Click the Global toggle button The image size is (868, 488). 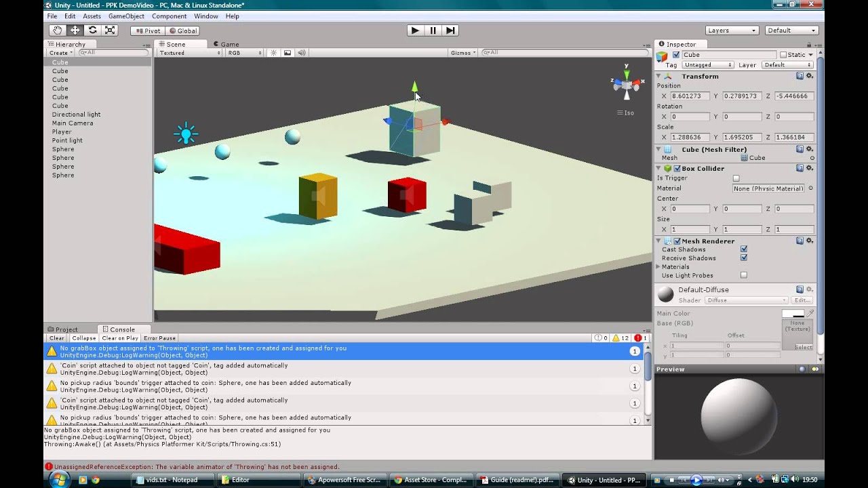click(182, 30)
